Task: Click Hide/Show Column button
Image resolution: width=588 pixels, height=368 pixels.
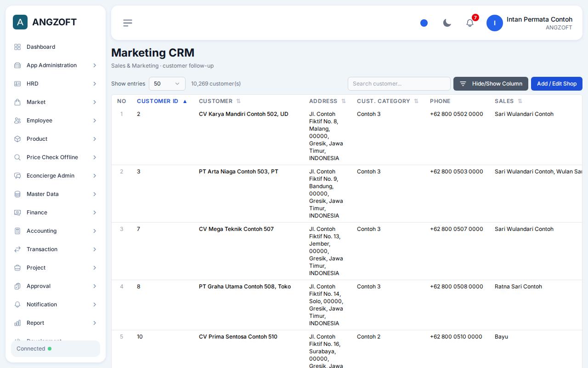Action: pyautogui.click(x=491, y=84)
